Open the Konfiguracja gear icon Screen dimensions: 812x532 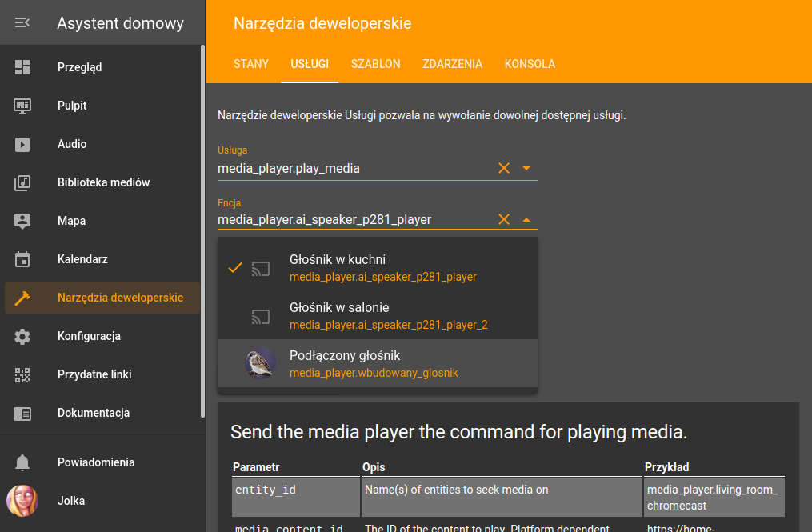[22, 336]
